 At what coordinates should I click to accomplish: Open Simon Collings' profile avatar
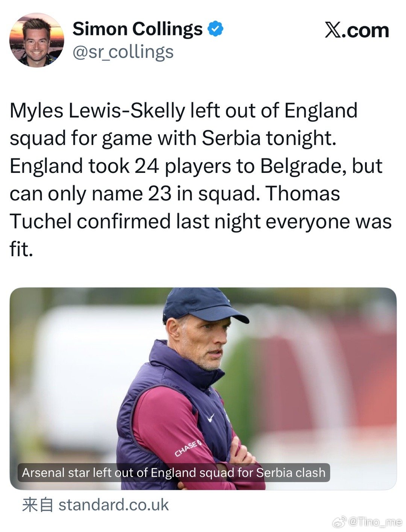pos(37,40)
